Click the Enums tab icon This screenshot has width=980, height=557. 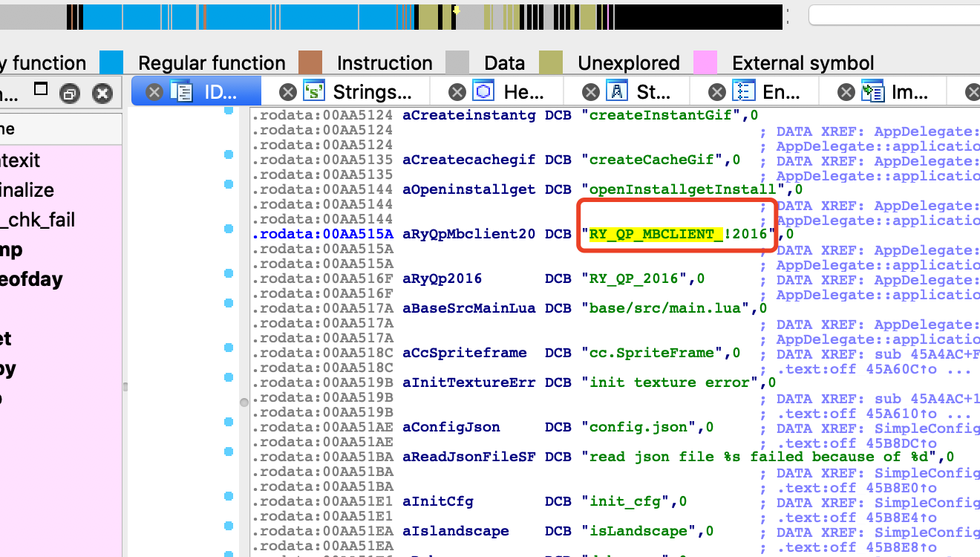point(744,91)
